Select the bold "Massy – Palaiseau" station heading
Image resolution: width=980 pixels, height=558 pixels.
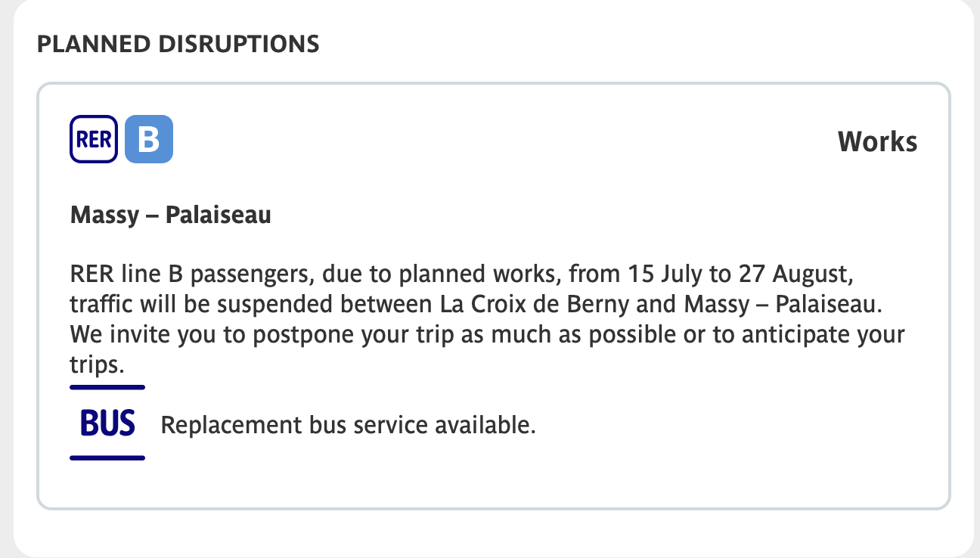coord(170,216)
